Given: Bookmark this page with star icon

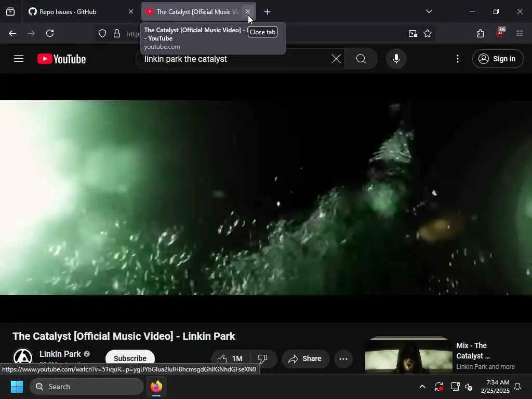Looking at the screenshot, I should coord(428,33).
